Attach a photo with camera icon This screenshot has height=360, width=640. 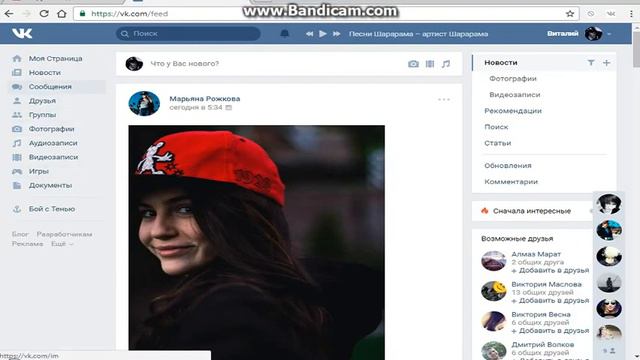click(413, 64)
